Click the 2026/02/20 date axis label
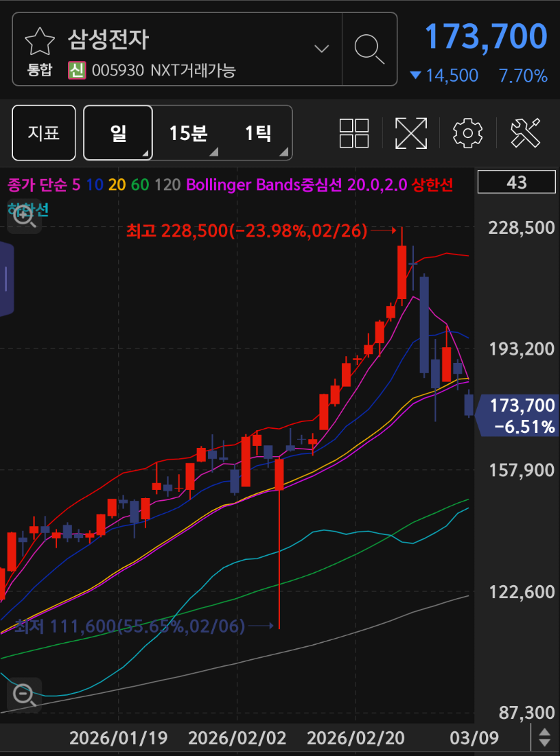 click(x=355, y=737)
